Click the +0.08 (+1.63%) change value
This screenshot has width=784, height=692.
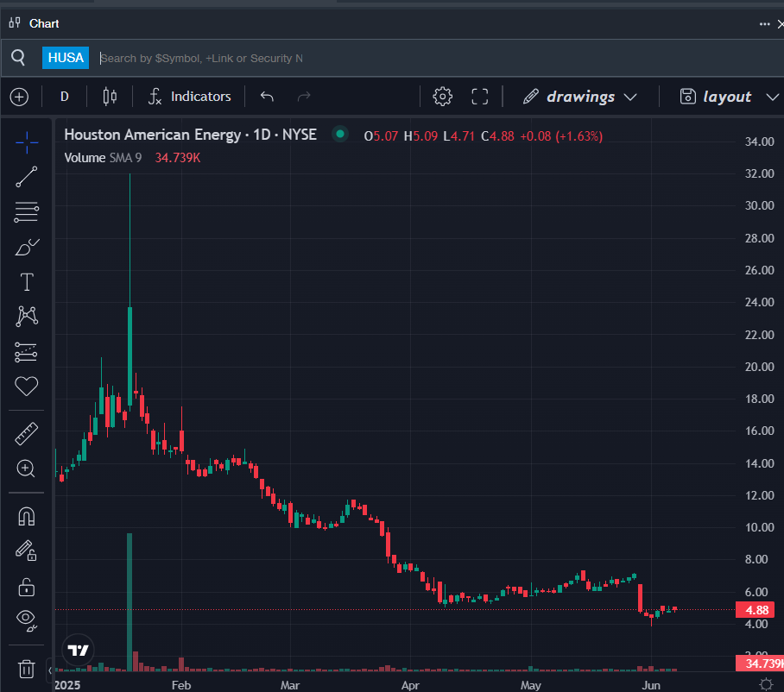(x=561, y=136)
